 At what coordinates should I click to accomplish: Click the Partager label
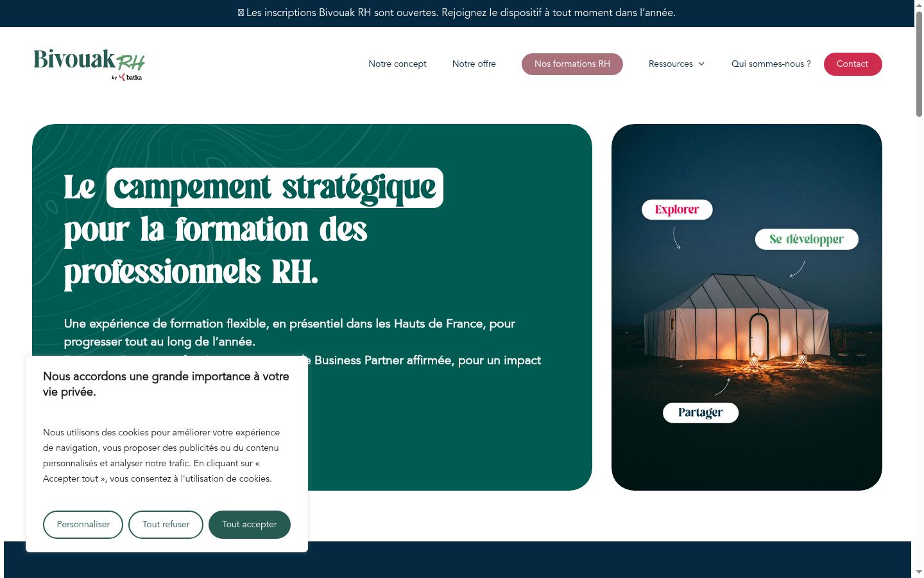coord(700,412)
